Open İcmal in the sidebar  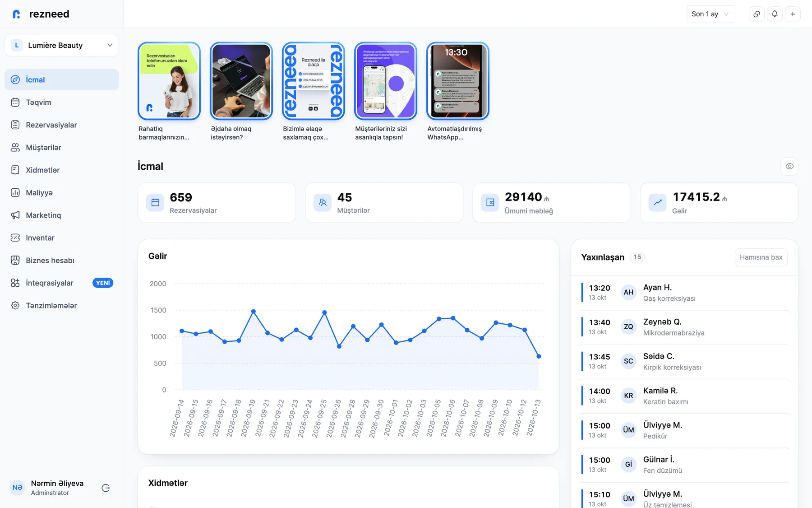point(62,79)
